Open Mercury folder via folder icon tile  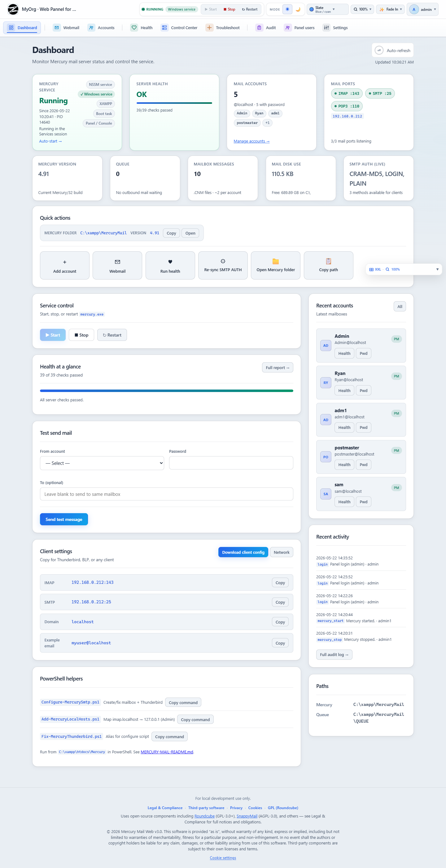(276, 266)
